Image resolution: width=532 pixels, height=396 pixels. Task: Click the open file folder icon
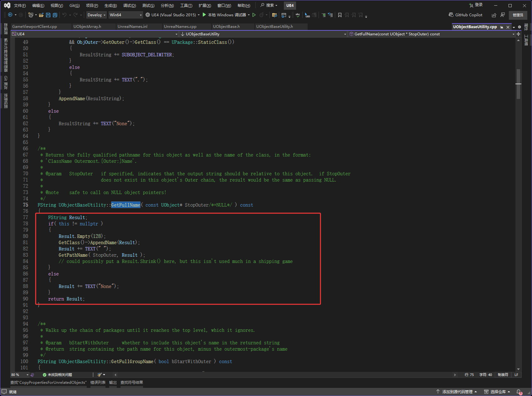(x=41, y=15)
